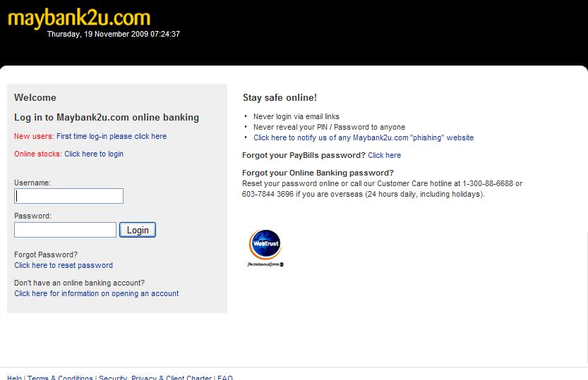Click Customer Care hotline 1-300-88-6688 text
Screen dimensions: 588x380
tap(488, 183)
